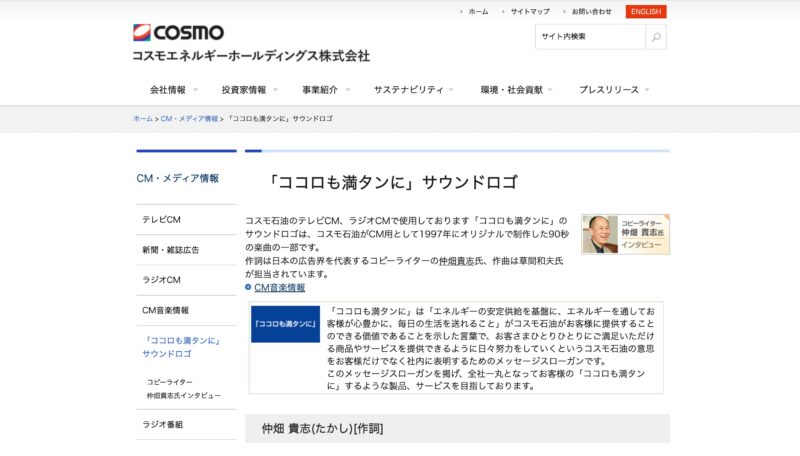Expand arrow next to プレスリリース
This screenshot has width=800, height=456.
pos(647,90)
